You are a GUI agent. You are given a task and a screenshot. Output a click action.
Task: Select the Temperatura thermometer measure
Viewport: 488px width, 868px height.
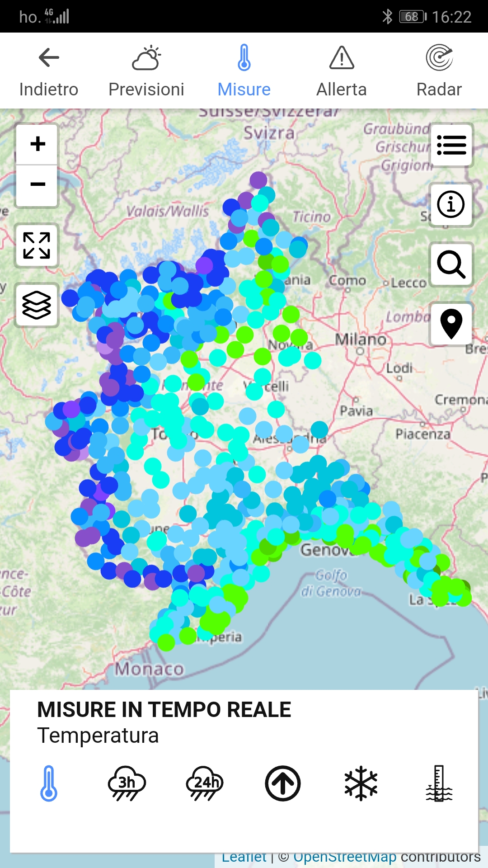pos(49,783)
